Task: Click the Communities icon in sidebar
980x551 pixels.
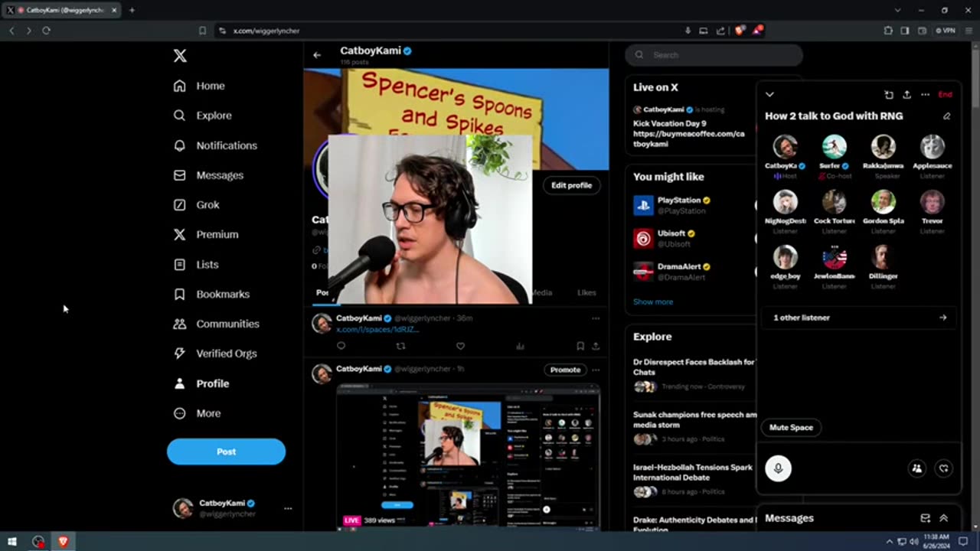Action: 179,324
